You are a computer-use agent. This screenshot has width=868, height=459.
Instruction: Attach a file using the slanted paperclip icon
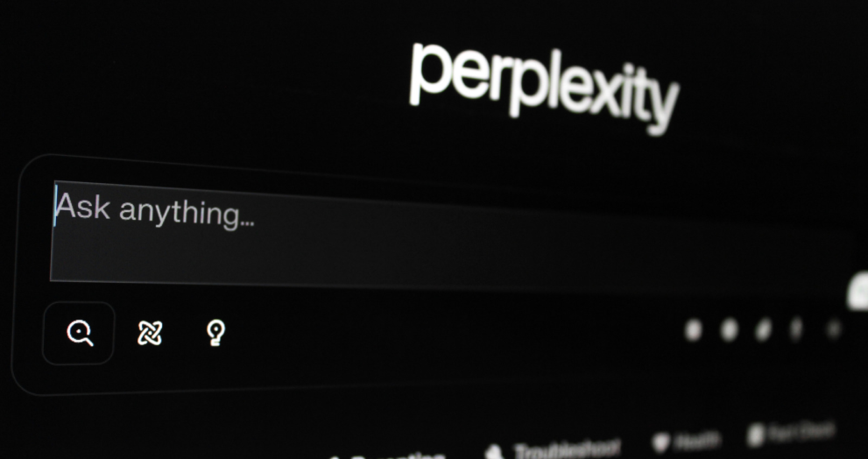point(764,330)
